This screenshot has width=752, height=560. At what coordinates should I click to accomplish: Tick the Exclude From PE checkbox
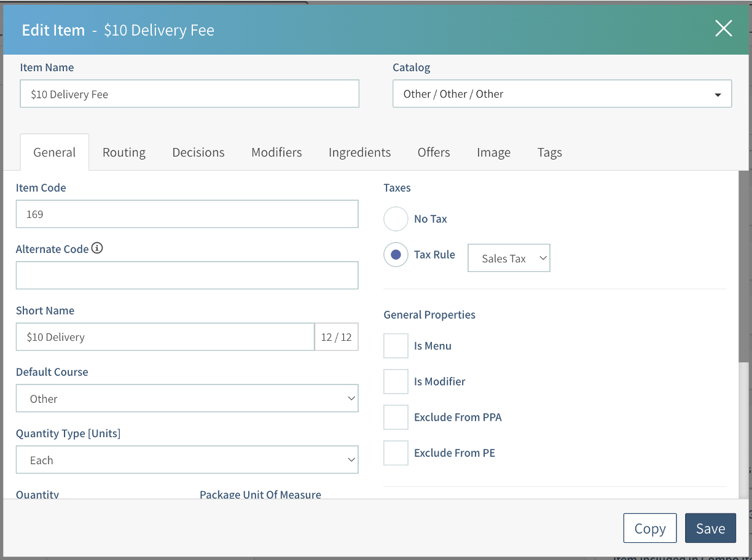click(396, 453)
